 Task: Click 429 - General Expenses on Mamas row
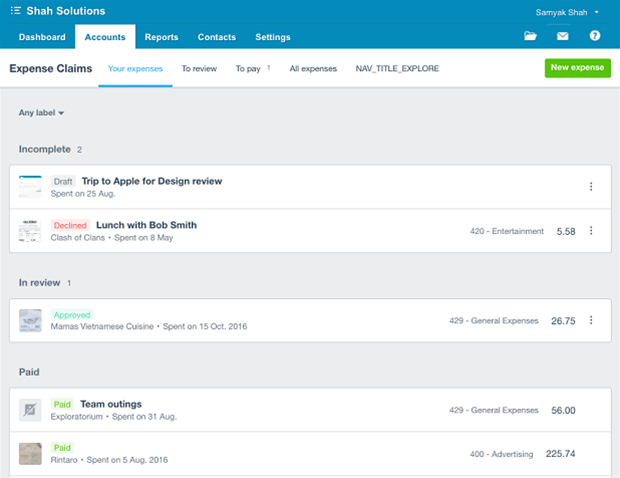tap(493, 320)
